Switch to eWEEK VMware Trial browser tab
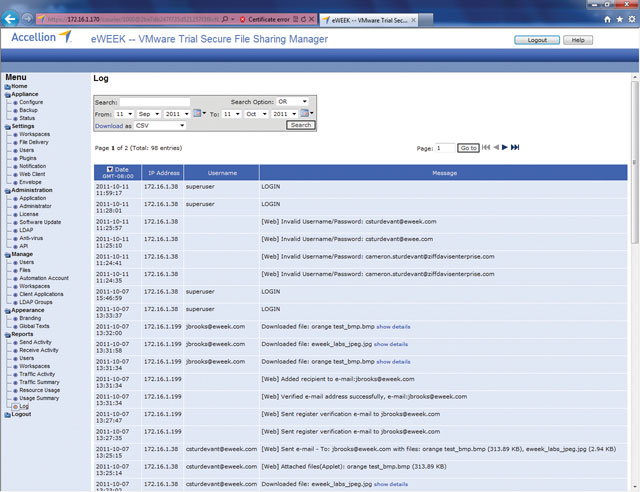The height and width of the screenshot is (492, 640). pos(369,20)
